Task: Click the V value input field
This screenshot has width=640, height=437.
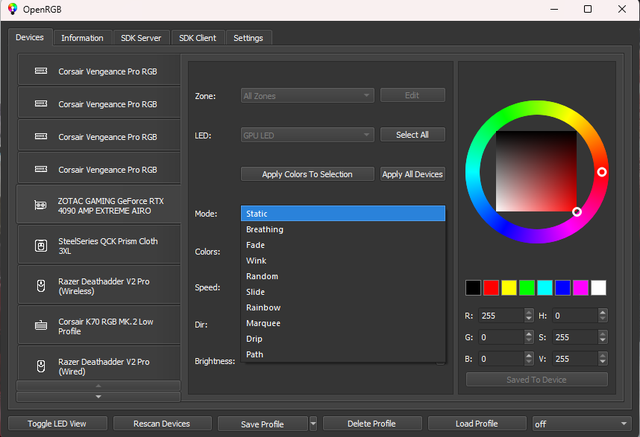Action: click(575, 359)
